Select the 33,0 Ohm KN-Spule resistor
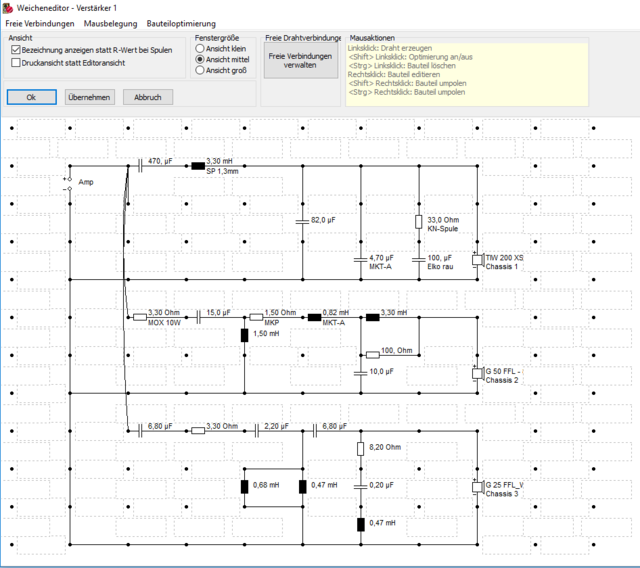640x568 pixels. coord(419,222)
